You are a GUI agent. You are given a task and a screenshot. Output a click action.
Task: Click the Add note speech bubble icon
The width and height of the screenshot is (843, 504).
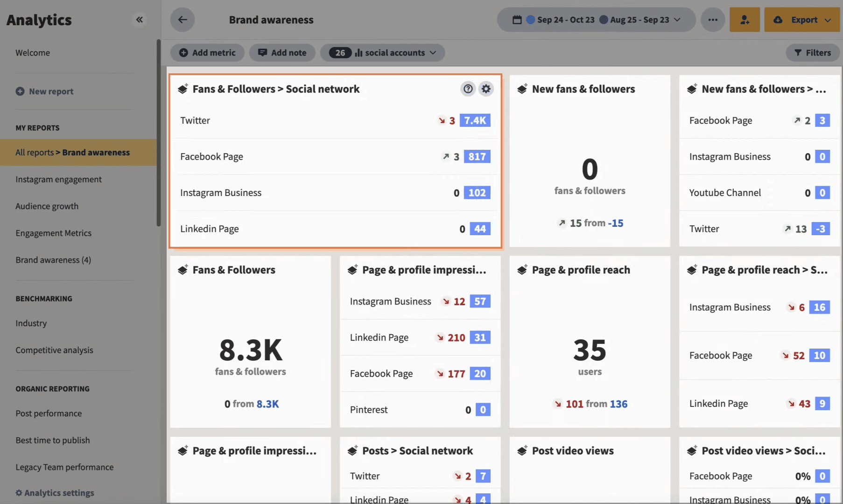263,53
